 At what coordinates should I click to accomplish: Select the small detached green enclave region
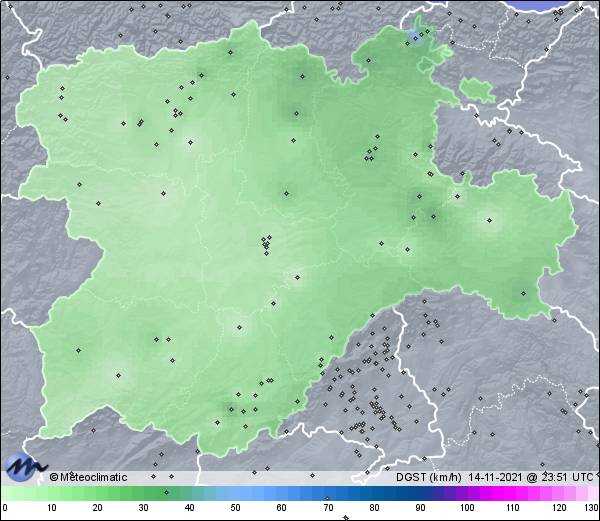point(478,90)
